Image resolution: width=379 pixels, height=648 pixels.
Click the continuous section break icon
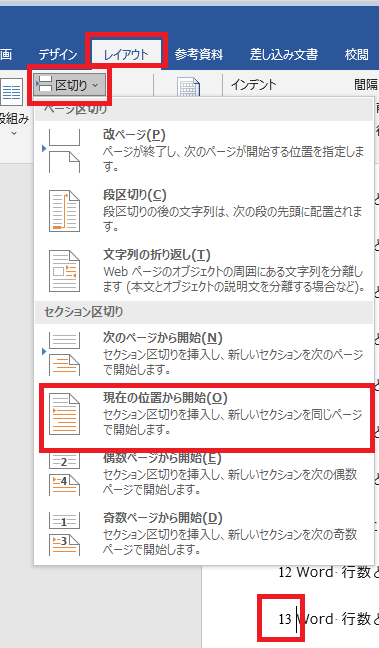pos(64,414)
